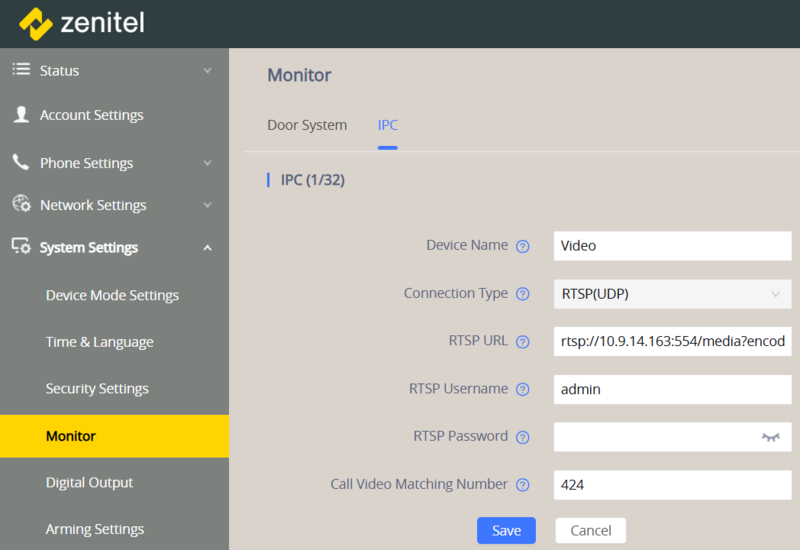Click help icon beside Connection Type
Screen dimensions: 800x550
[522, 294]
